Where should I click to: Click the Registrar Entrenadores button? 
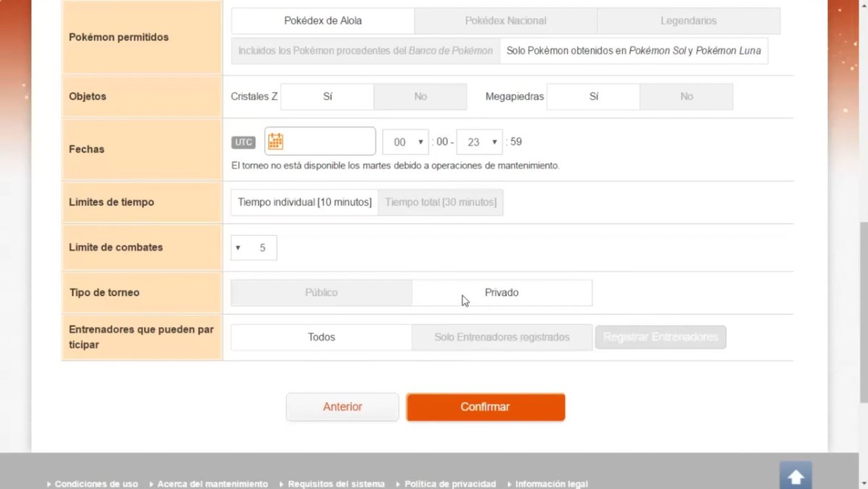(x=660, y=337)
